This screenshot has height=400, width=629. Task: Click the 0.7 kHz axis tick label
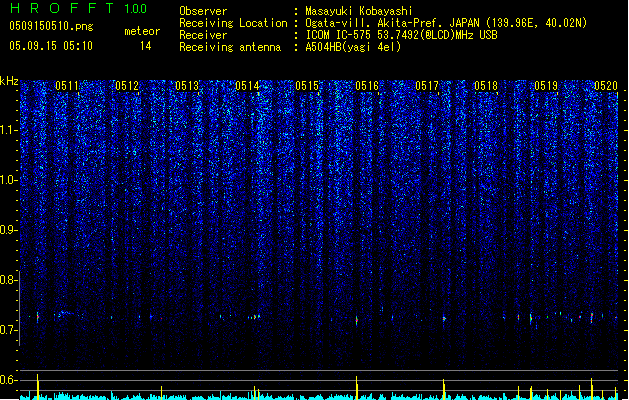point(9,330)
